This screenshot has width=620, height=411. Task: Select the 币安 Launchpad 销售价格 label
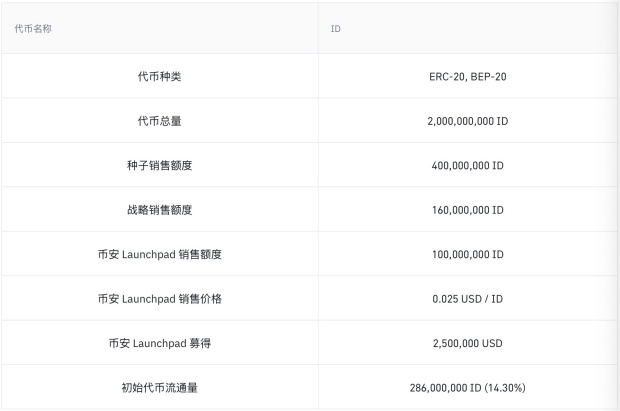159,298
